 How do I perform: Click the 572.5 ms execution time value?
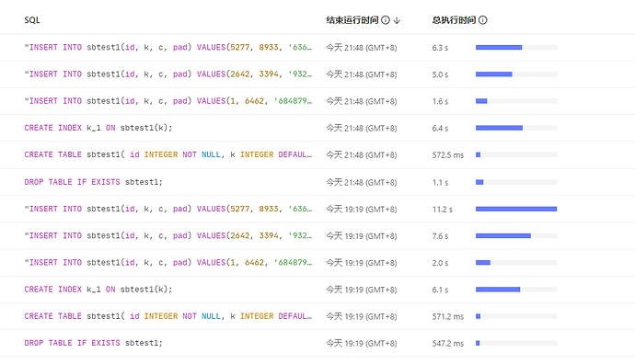[x=448, y=155]
